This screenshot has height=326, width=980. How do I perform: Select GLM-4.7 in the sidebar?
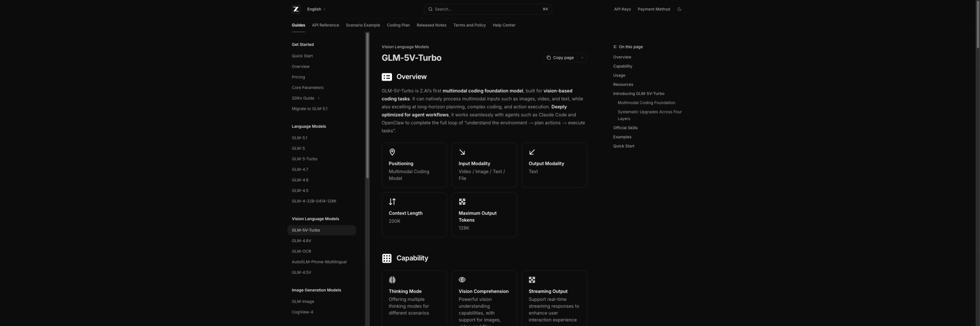[300, 170]
